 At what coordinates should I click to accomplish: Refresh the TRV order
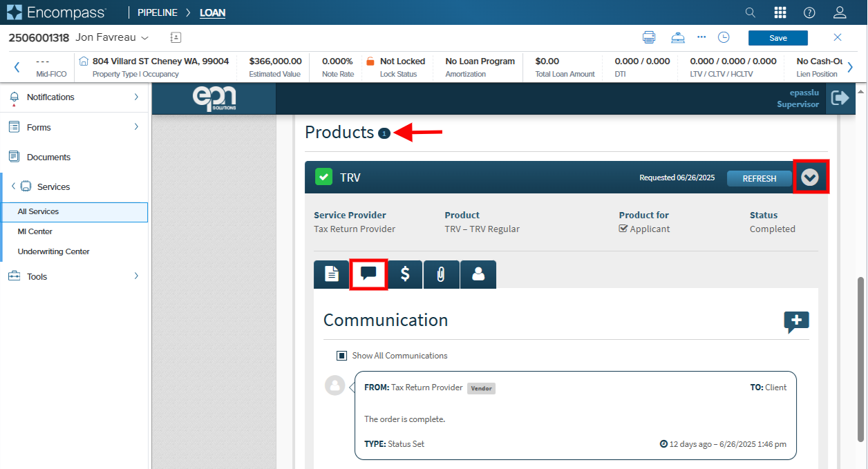[x=759, y=178]
